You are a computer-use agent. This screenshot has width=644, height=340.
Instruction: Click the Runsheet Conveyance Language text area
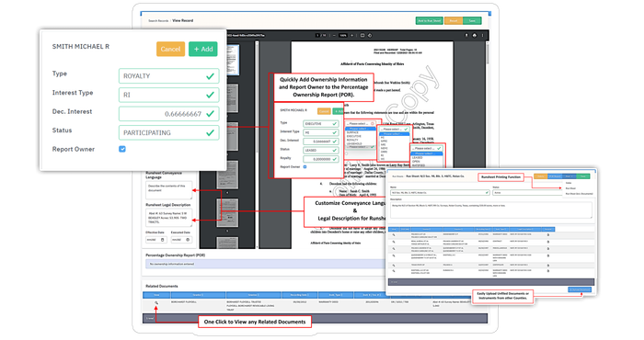click(x=168, y=190)
